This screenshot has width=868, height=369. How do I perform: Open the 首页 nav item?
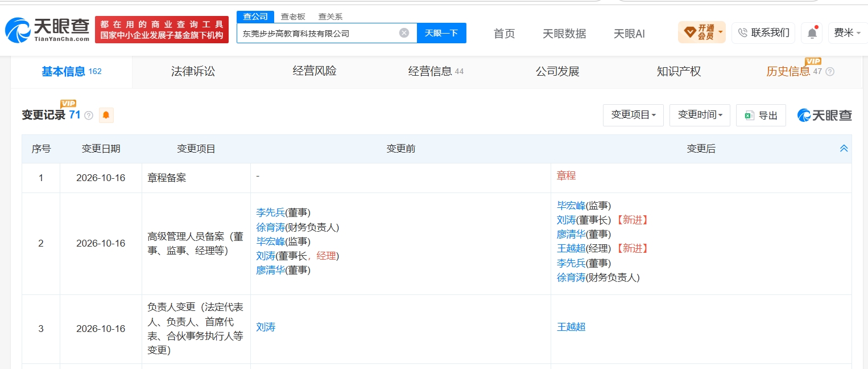pyautogui.click(x=504, y=34)
